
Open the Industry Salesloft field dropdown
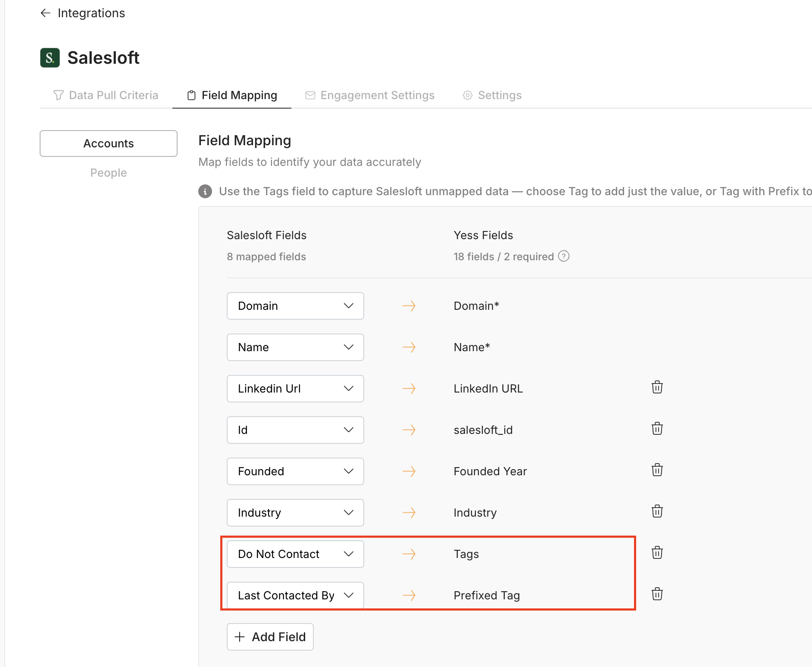point(295,513)
